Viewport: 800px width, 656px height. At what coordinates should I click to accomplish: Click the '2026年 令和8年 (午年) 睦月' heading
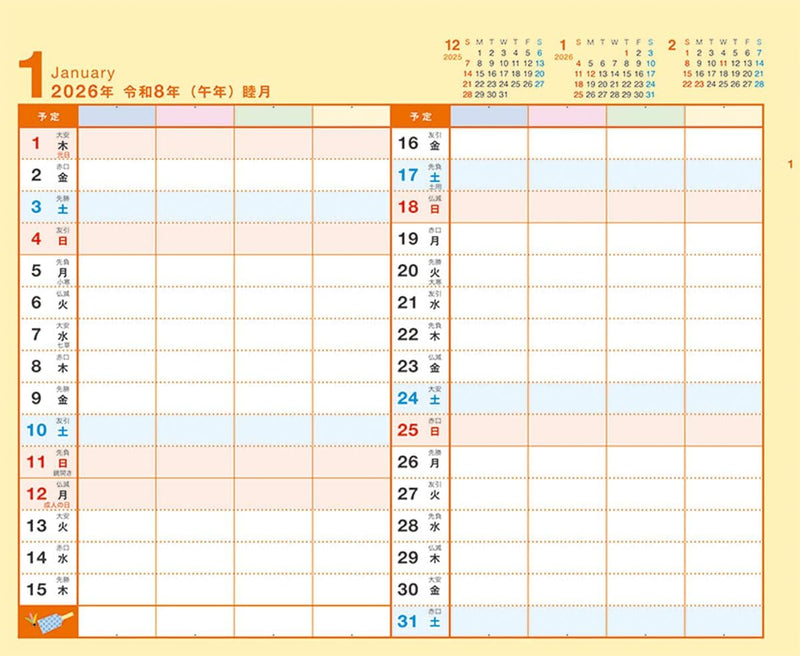[x=161, y=92]
